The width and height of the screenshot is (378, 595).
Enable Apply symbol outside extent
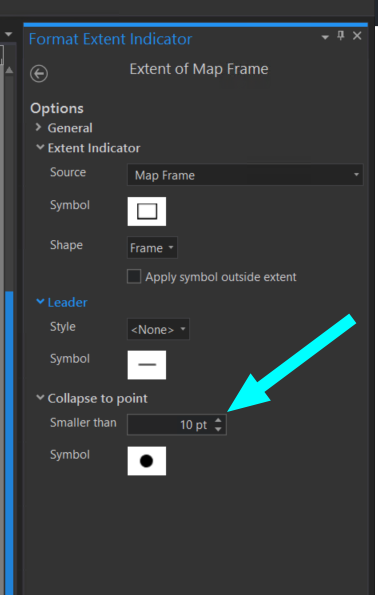[x=134, y=277]
